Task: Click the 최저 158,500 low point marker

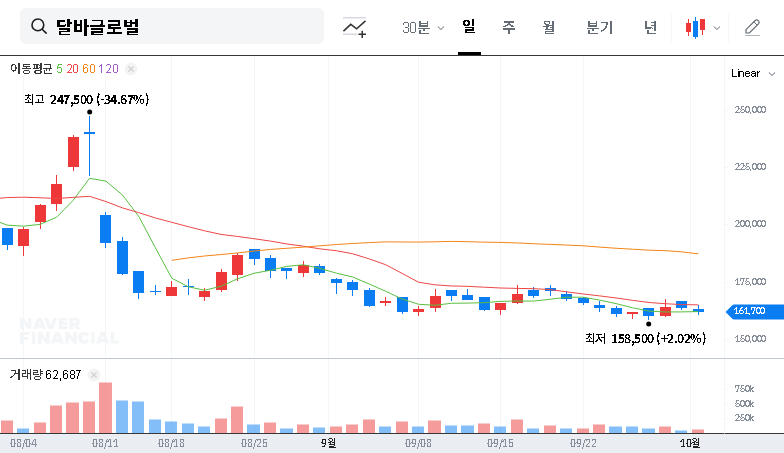Action: click(x=649, y=324)
